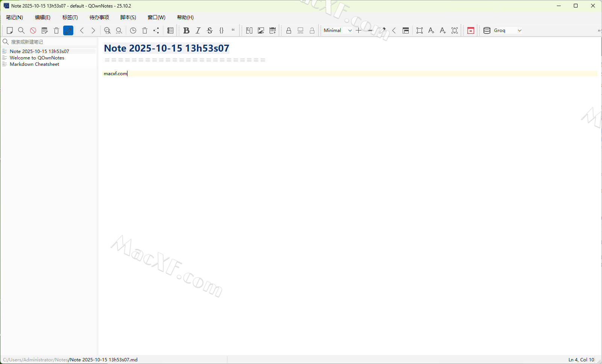Open the 待办事项 menu
602x364 pixels.
click(x=99, y=17)
